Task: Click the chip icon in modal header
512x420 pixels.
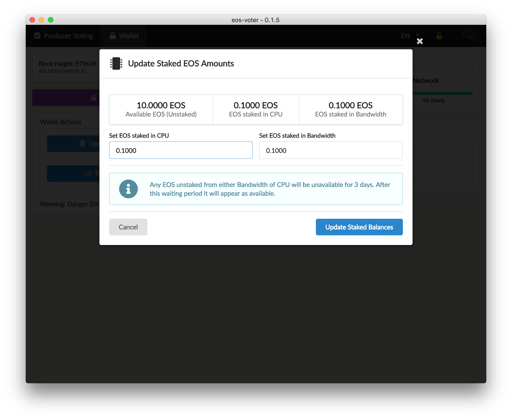Action: (116, 64)
